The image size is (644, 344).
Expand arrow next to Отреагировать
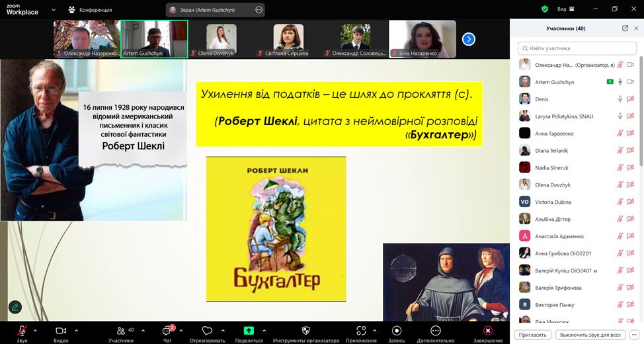coord(223,330)
